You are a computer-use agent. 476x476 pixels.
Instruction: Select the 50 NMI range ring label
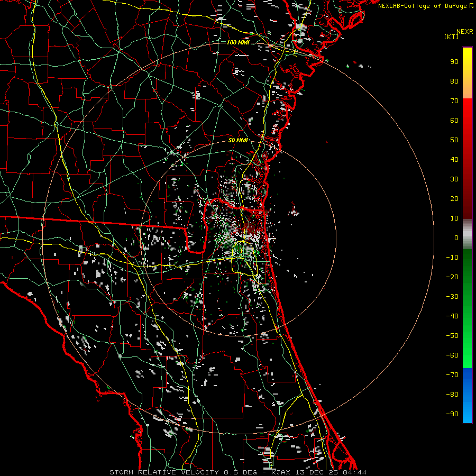238,140
